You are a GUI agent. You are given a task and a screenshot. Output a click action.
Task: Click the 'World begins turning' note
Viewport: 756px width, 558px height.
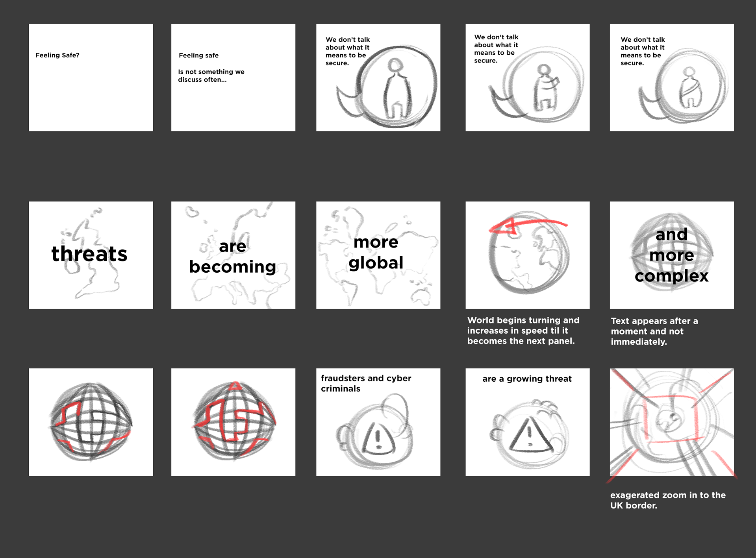(x=523, y=331)
